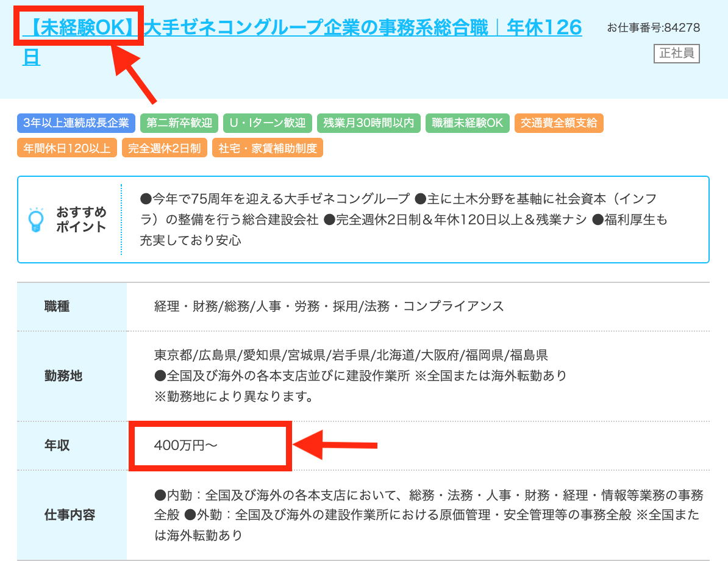Click the 完全週休2日制 tag
The image size is (728, 561).
[x=165, y=148]
